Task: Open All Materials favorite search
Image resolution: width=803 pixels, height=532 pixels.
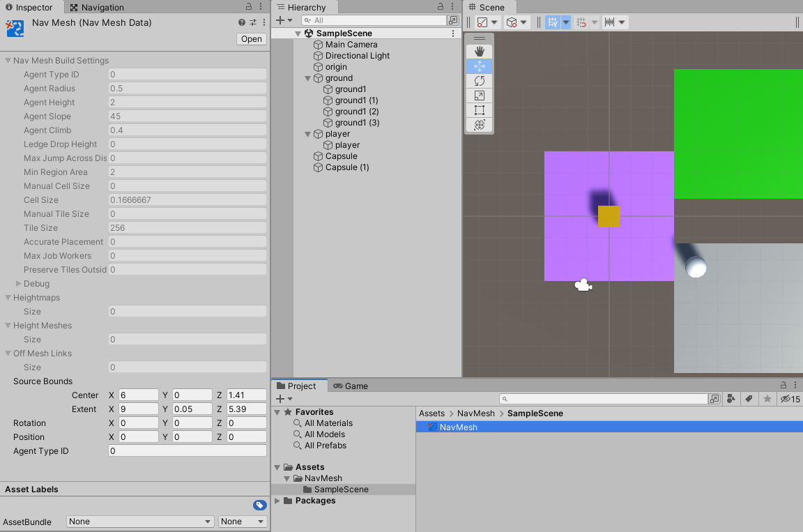Action: [x=328, y=423]
